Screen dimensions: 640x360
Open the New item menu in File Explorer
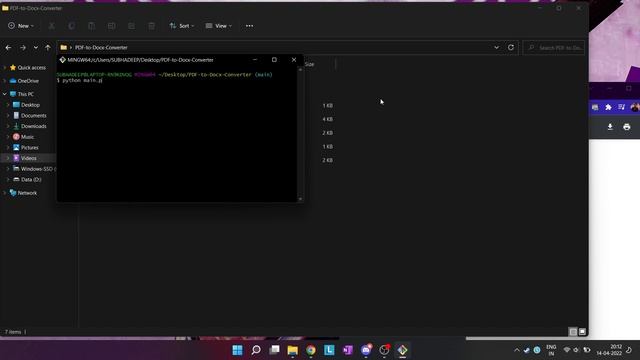21,26
